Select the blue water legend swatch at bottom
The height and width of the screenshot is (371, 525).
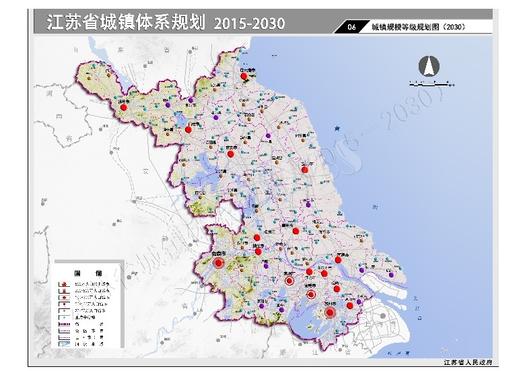click(64, 344)
